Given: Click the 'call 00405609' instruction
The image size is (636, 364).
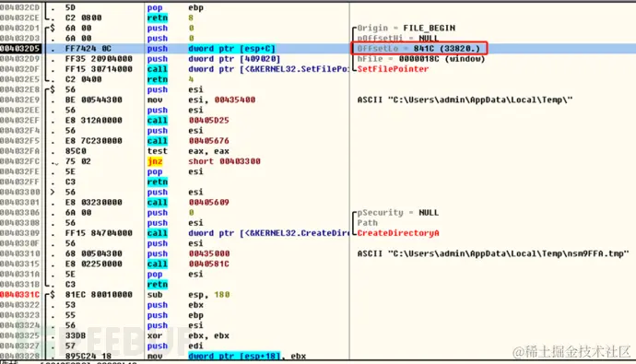Looking at the screenshot, I should [x=188, y=202].
